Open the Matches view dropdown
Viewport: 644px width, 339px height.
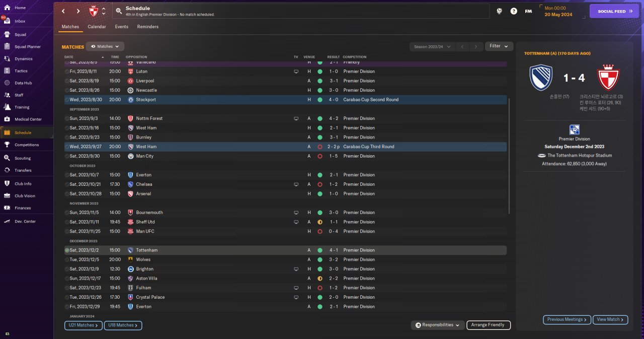(105, 46)
